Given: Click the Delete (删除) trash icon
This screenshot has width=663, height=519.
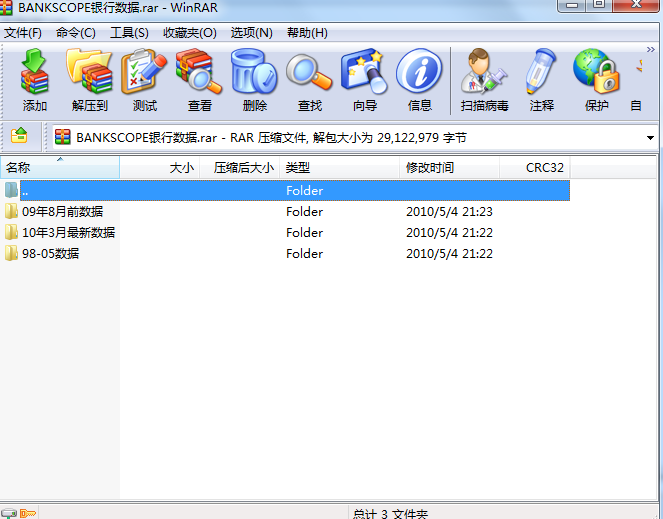Looking at the screenshot, I should pyautogui.click(x=255, y=80).
